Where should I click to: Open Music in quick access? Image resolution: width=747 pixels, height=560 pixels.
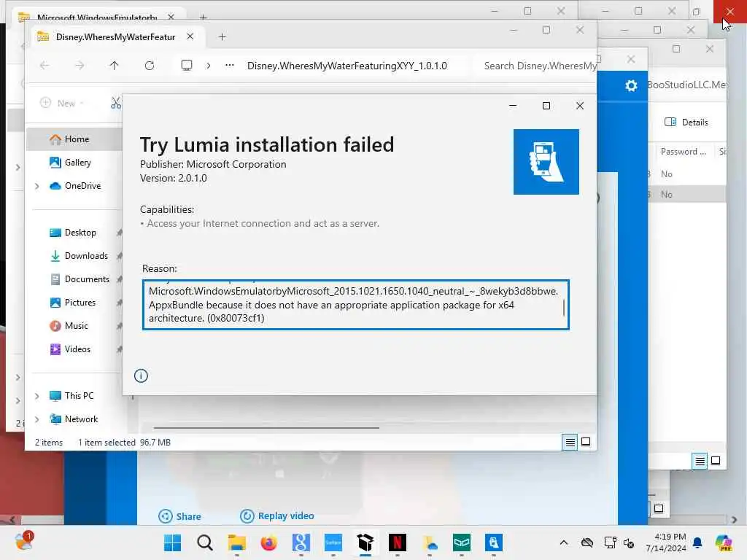point(74,326)
